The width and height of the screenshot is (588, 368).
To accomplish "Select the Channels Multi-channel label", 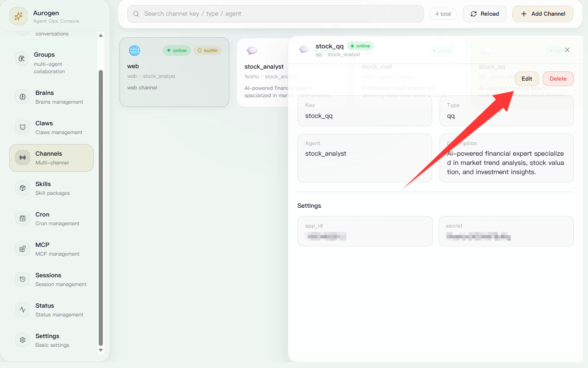I will [x=52, y=163].
